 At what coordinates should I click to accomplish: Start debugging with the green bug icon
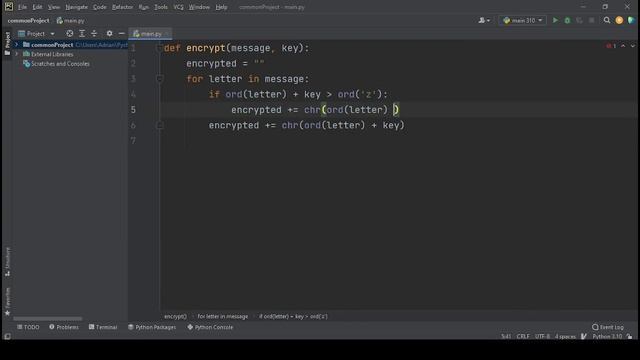click(x=567, y=20)
